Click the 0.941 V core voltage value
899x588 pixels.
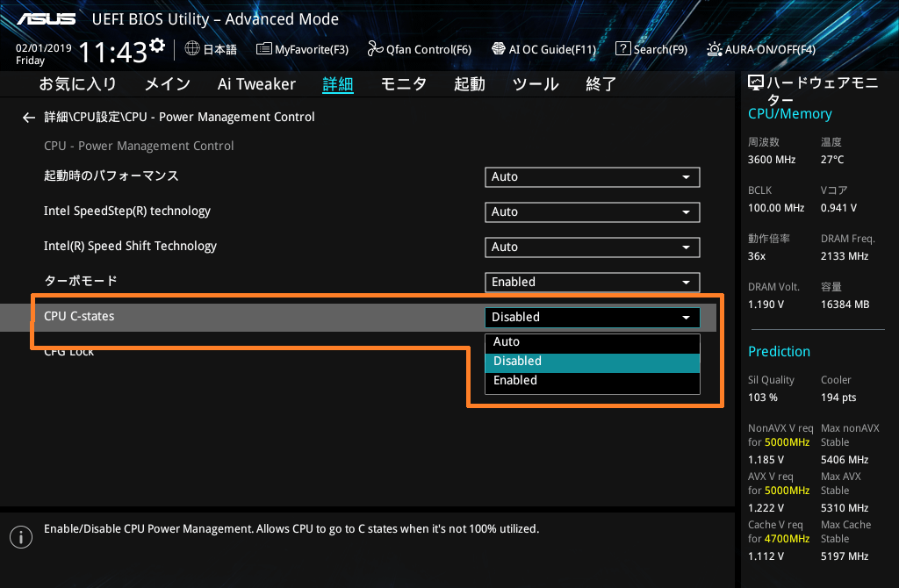click(838, 208)
